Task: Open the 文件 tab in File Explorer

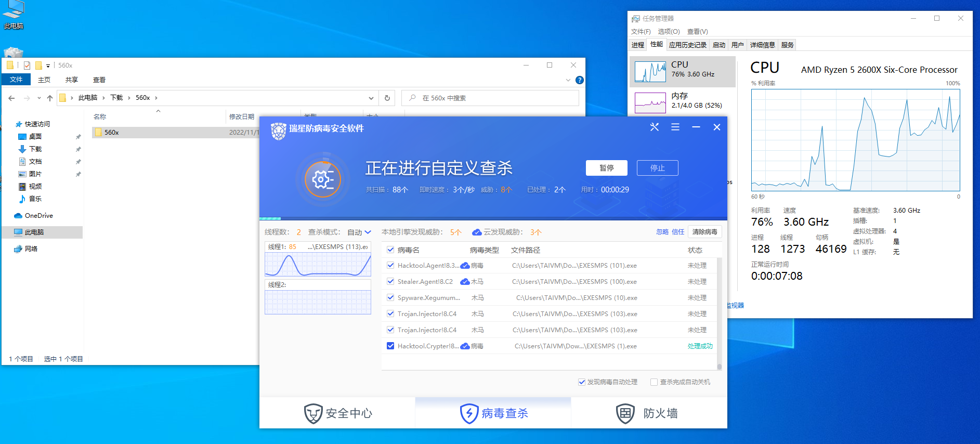Action: (16, 80)
